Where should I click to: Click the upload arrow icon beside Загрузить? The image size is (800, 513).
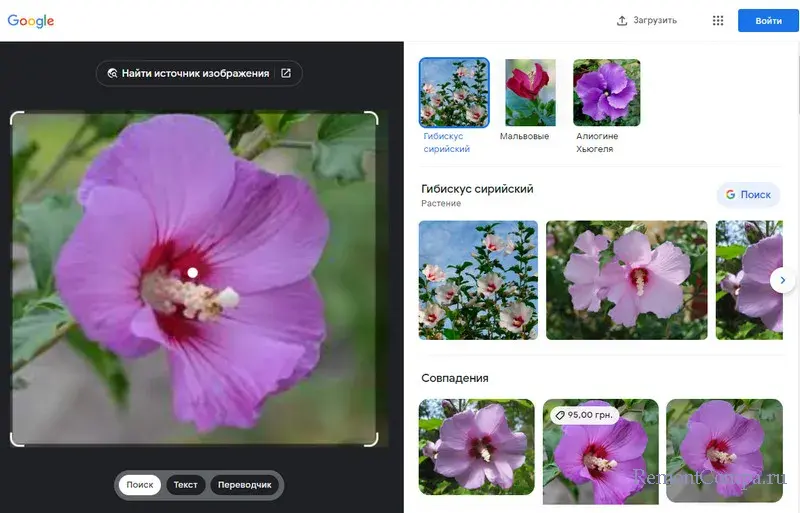tap(622, 20)
